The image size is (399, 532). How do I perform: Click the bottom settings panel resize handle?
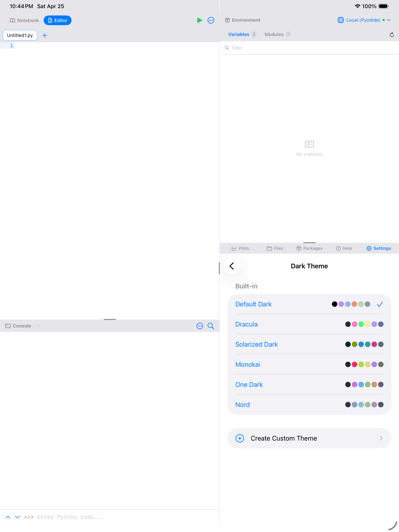point(309,243)
